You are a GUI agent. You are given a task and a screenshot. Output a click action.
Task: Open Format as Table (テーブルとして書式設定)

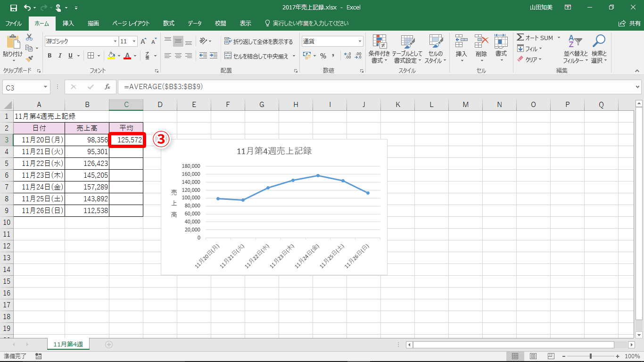pyautogui.click(x=408, y=49)
